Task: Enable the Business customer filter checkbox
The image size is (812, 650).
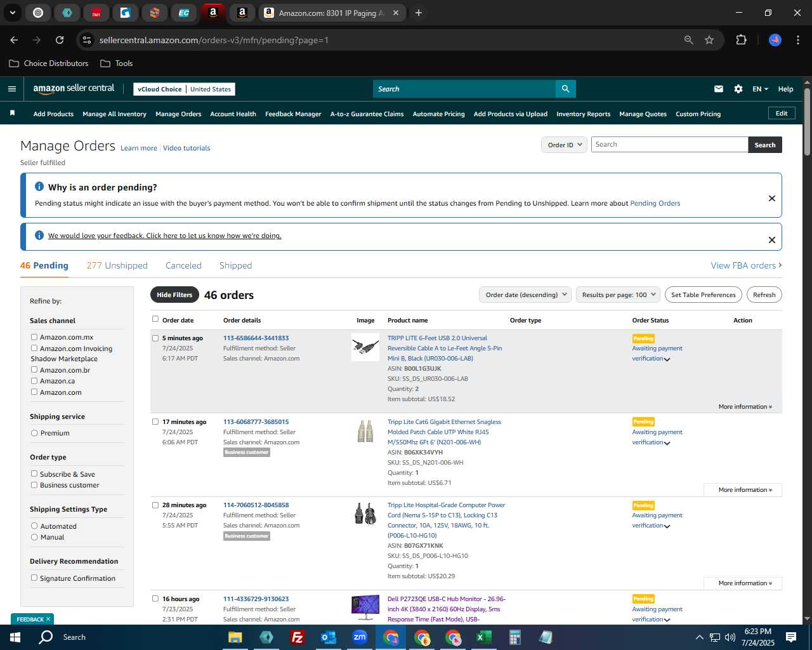Action: (34, 484)
